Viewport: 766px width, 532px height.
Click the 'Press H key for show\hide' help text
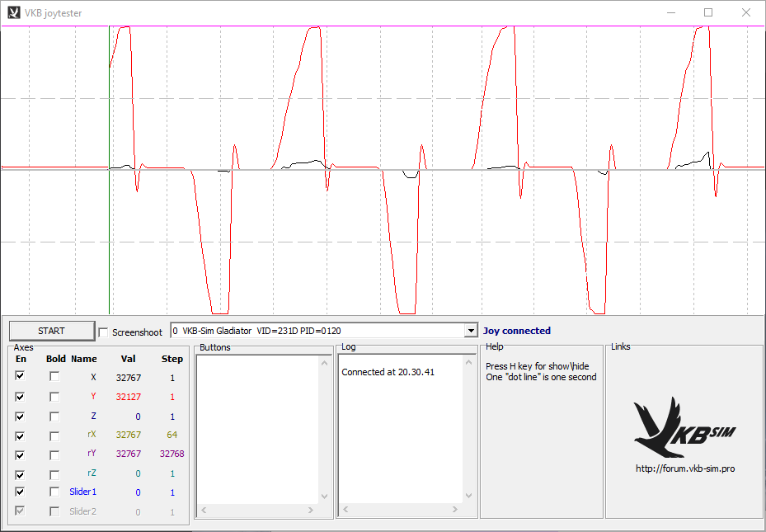pos(538,366)
